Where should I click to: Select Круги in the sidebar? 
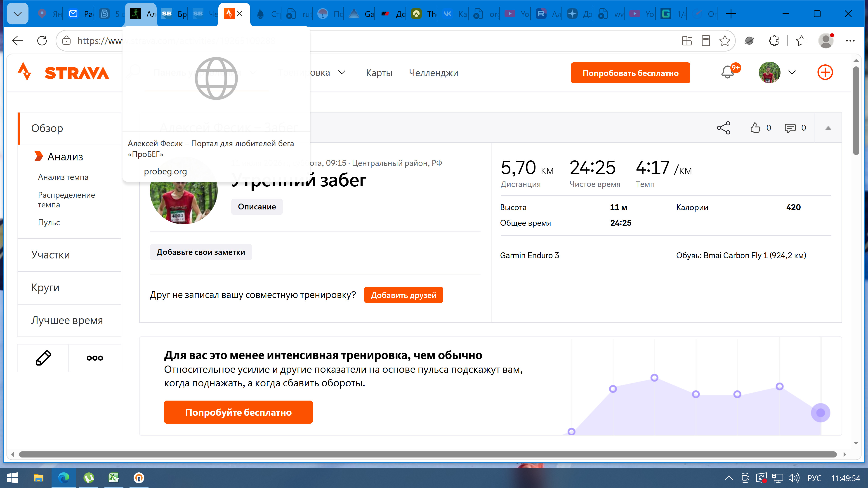pos(69,288)
